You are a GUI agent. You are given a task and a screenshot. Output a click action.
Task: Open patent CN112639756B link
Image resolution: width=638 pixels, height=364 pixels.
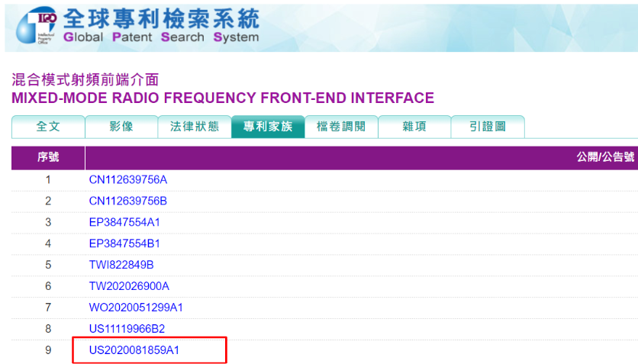tap(127, 201)
